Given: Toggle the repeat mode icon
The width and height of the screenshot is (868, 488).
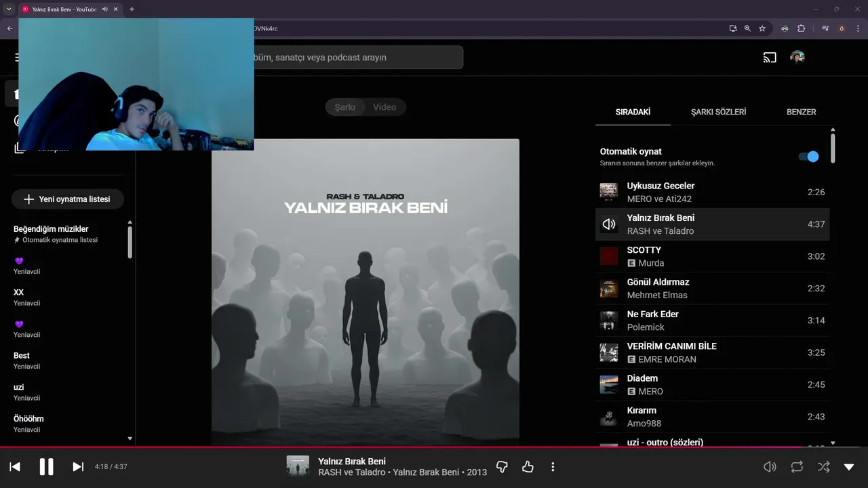Looking at the screenshot, I should point(797,466).
